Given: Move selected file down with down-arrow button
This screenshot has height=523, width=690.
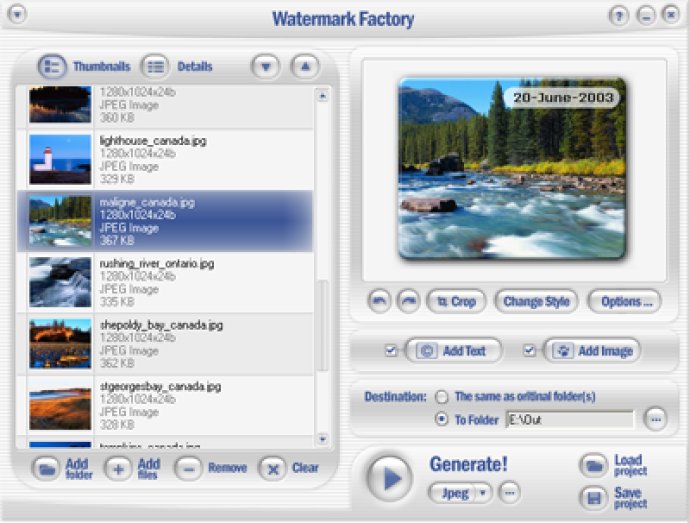Looking at the screenshot, I should point(265,67).
